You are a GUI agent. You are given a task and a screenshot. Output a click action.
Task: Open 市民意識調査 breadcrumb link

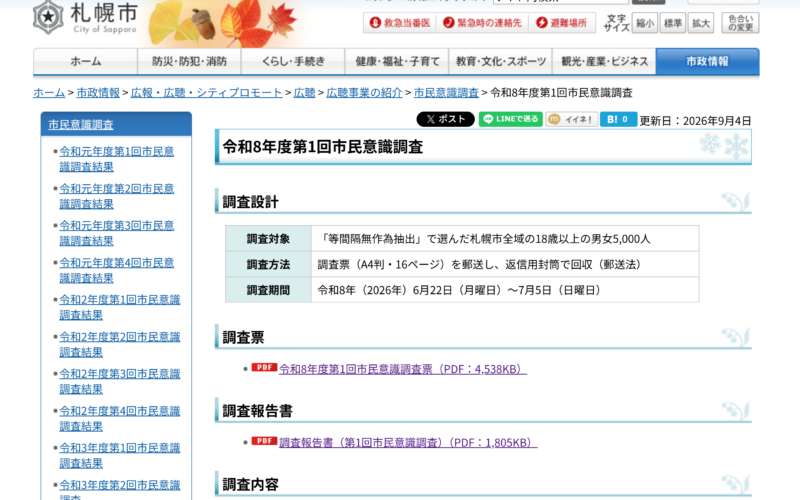(446, 93)
